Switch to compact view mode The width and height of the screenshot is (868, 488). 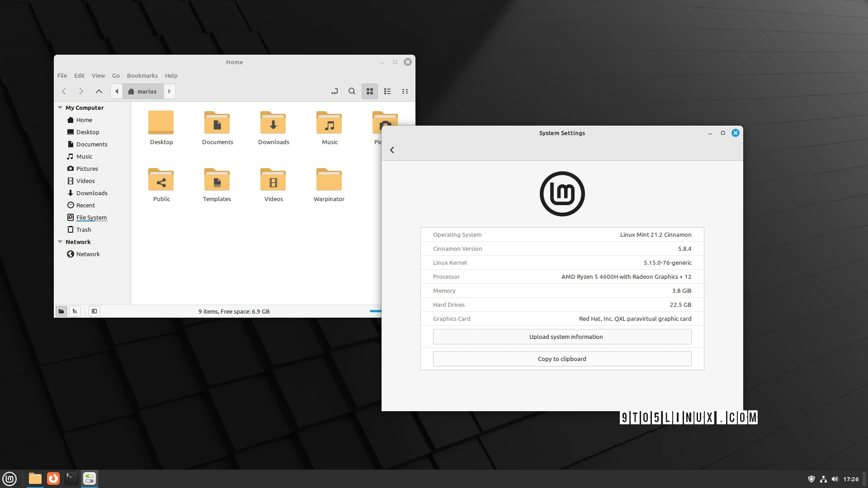point(405,91)
